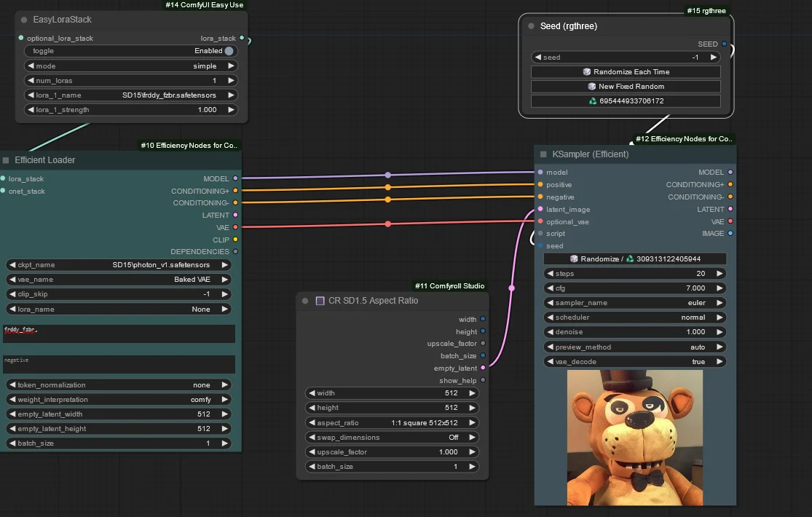Increase KSampler steps value
The image size is (812, 517).
720,274
